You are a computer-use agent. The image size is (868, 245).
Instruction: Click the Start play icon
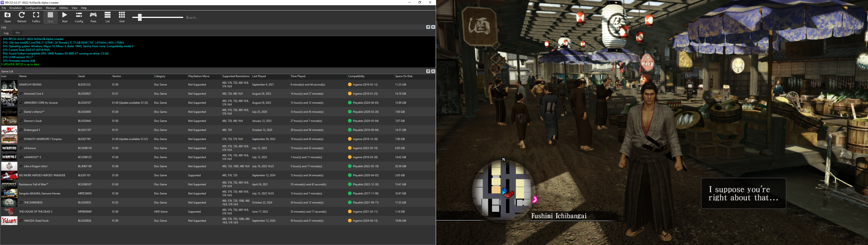pos(65,17)
